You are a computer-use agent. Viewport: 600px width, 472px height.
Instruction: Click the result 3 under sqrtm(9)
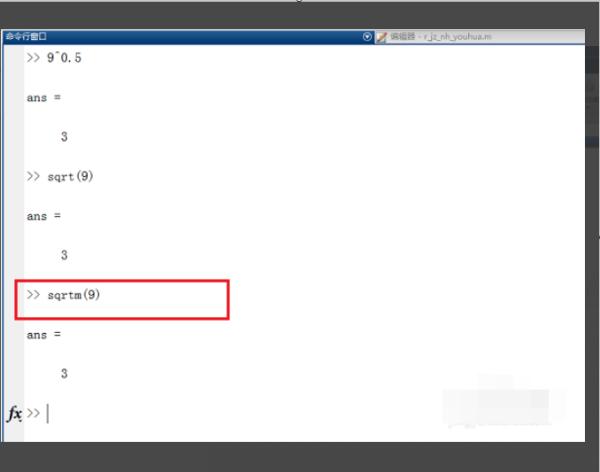[x=64, y=374]
